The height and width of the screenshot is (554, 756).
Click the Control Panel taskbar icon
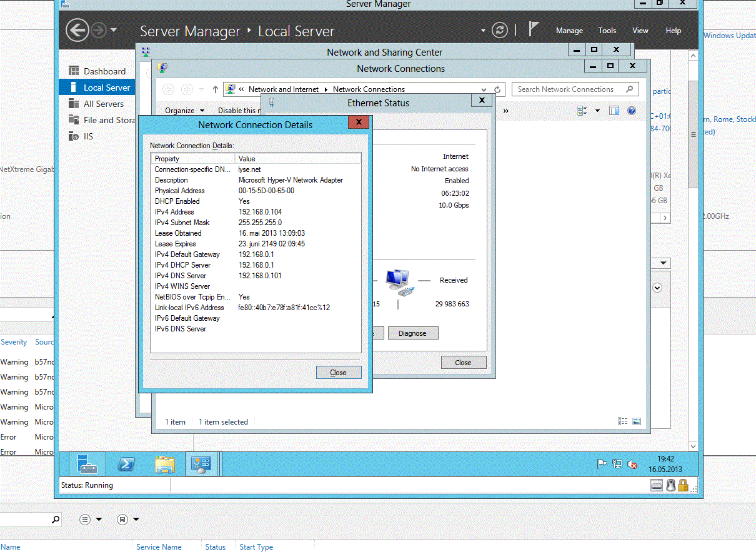(202, 464)
